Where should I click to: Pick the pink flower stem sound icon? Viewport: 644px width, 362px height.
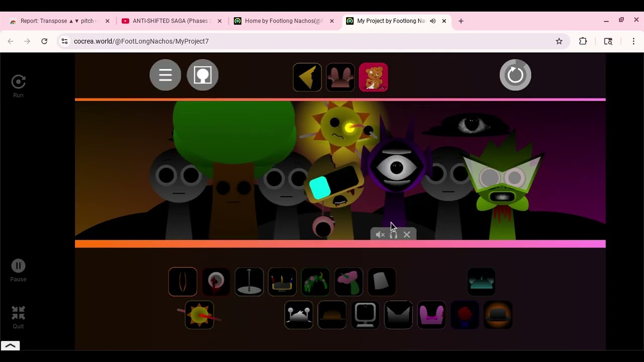point(349,282)
